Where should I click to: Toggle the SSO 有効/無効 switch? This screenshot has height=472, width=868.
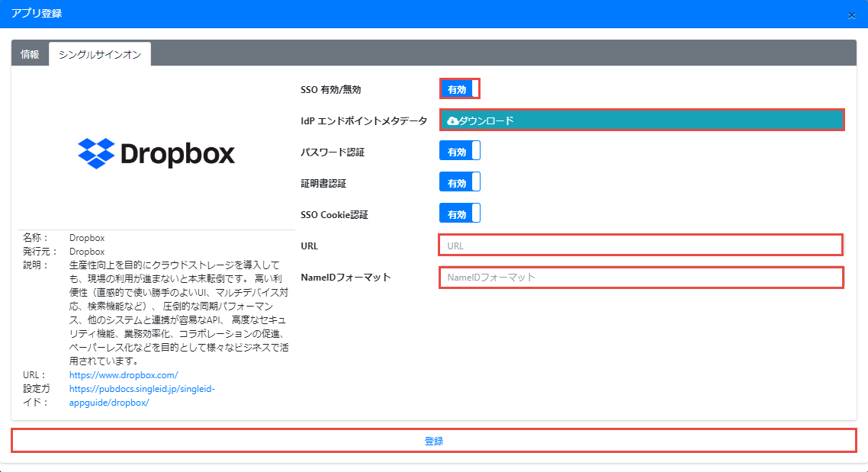(460, 89)
